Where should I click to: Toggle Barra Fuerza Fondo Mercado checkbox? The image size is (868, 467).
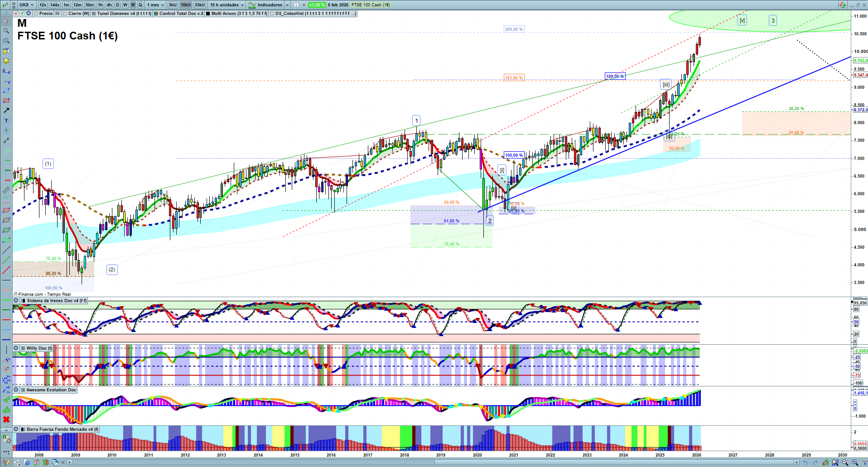click(x=23, y=429)
